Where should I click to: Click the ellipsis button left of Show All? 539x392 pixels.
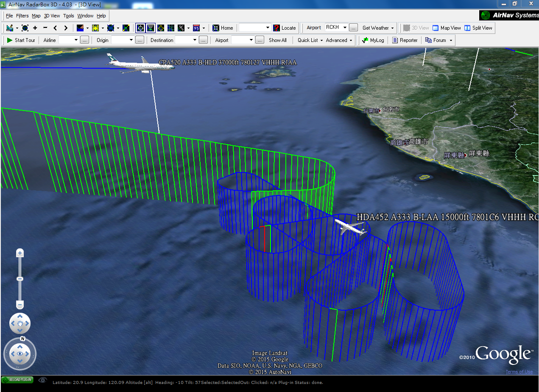pos(260,40)
